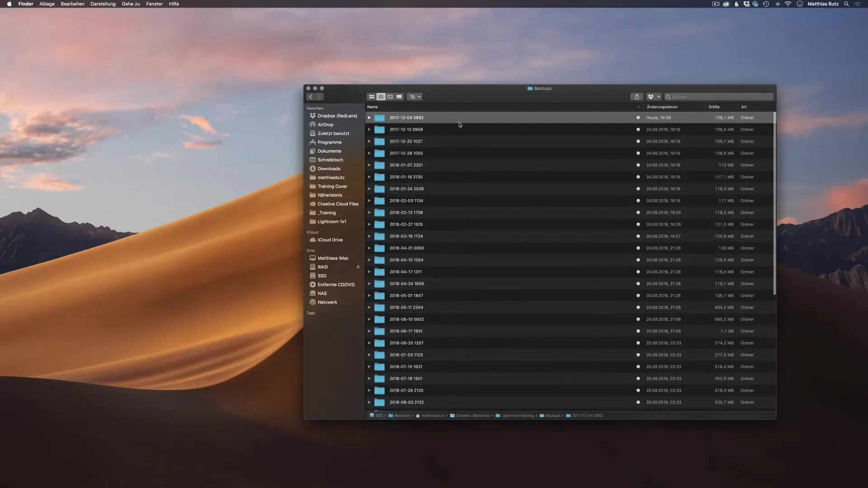Expand the 2018-05-11 2344 folder

pyautogui.click(x=369, y=307)
